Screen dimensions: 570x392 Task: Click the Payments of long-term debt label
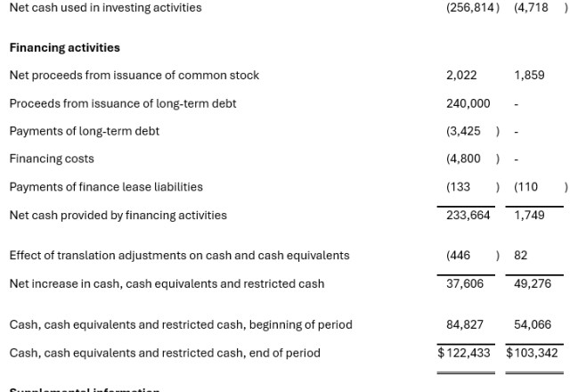(x=85, y=131)
